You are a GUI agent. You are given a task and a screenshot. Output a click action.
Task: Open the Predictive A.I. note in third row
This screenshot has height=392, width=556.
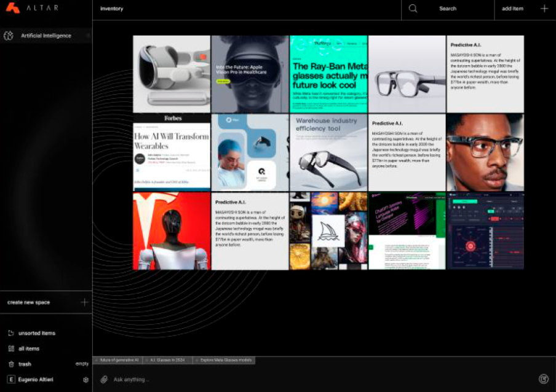click(x=250, y=231)
